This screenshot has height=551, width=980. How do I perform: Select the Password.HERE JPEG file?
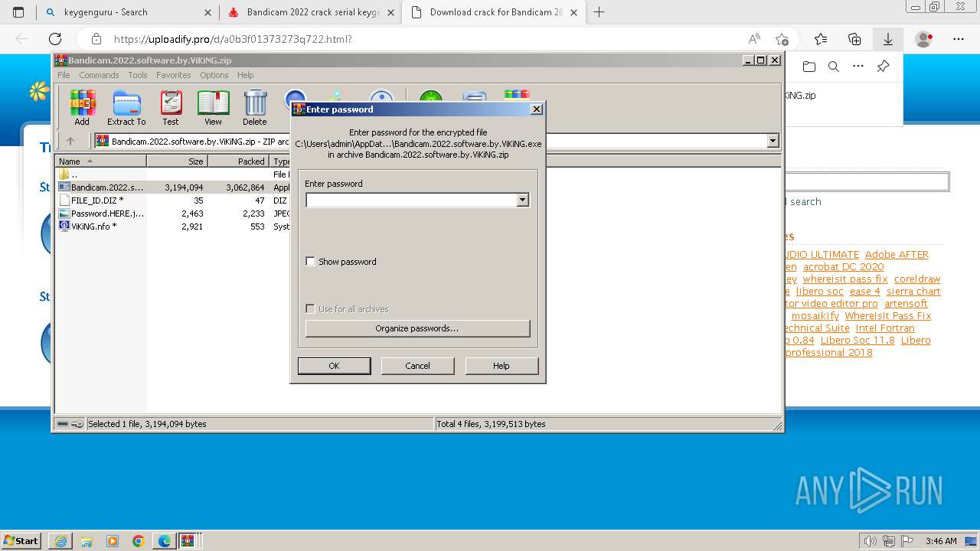[101, 214]
